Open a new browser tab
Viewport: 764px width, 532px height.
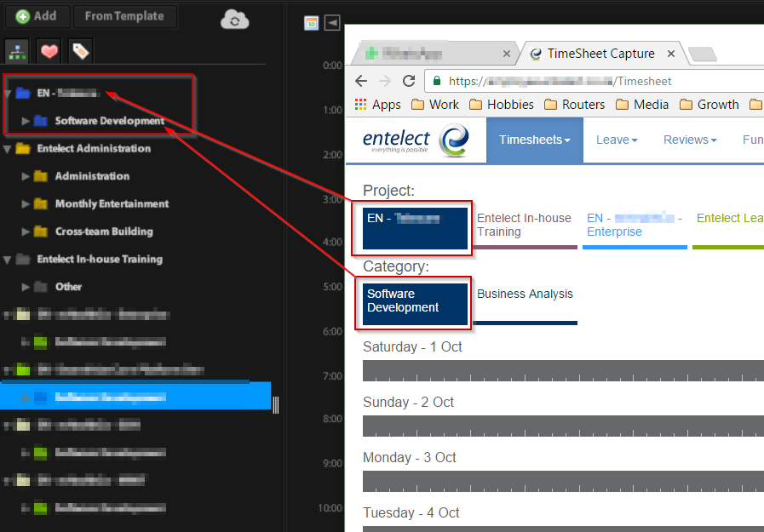pos(703,54)
